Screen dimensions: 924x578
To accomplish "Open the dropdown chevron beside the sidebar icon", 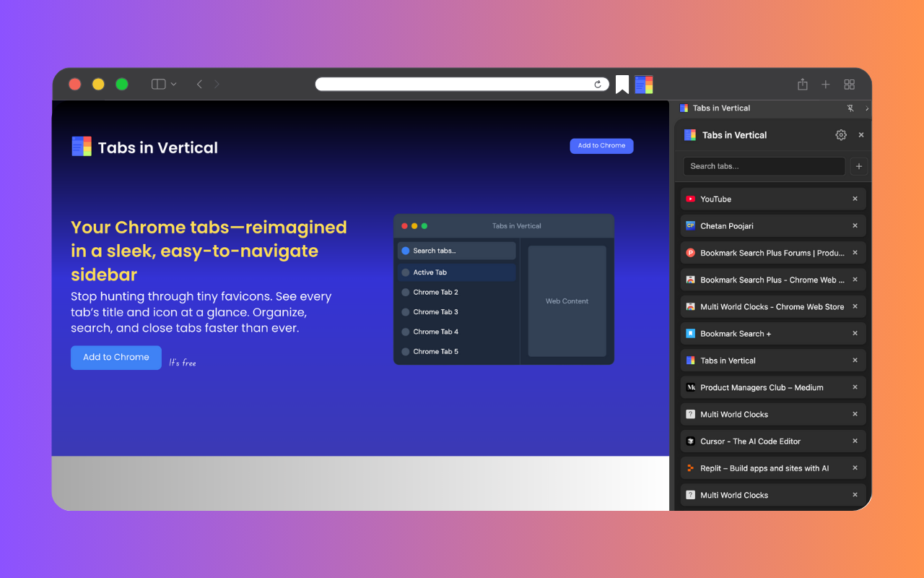I will click(173, 85).
